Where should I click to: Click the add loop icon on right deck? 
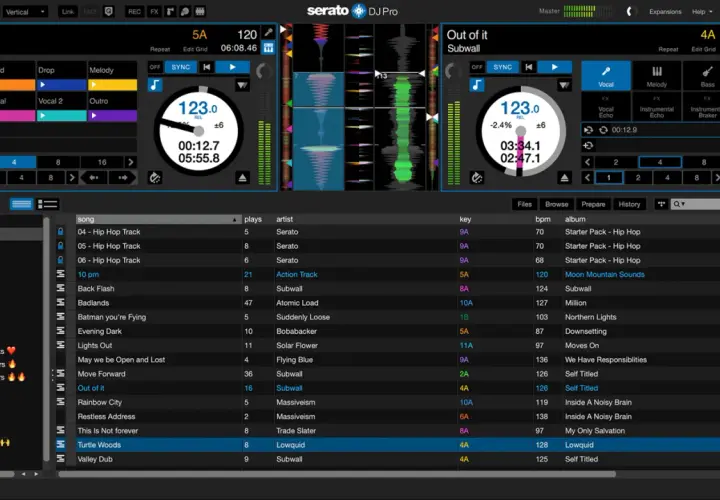(x=588, y=146)
